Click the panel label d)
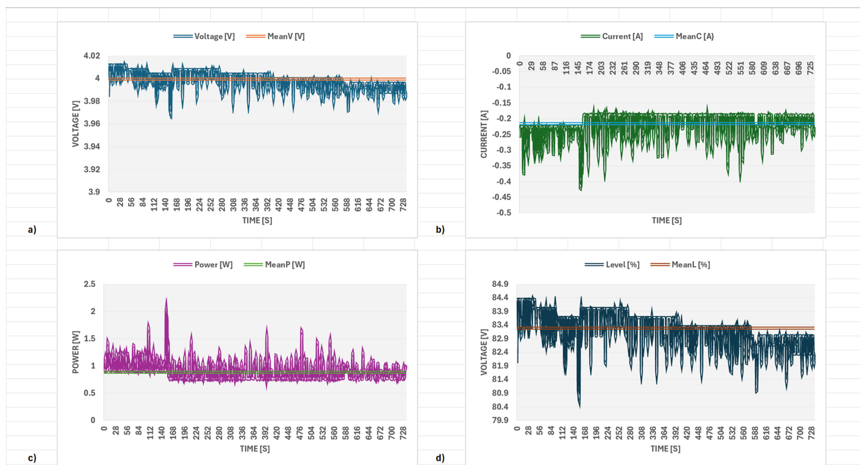868x472 pixels. [440, 458]
